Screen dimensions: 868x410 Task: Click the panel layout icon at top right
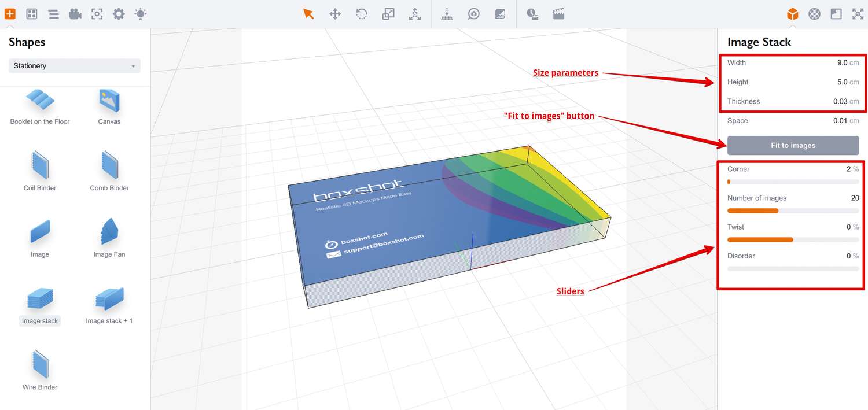pyautogui.click(x=836, y=14)
